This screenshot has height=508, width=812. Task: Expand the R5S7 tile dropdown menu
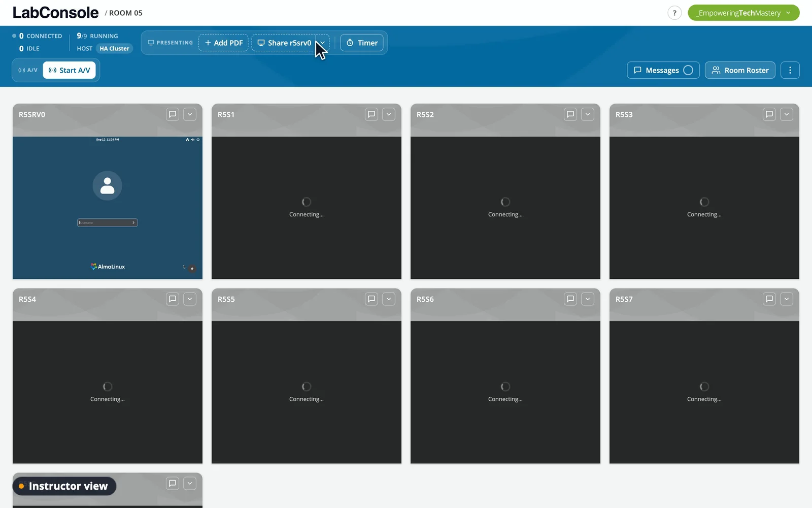[x=787, y=299]
